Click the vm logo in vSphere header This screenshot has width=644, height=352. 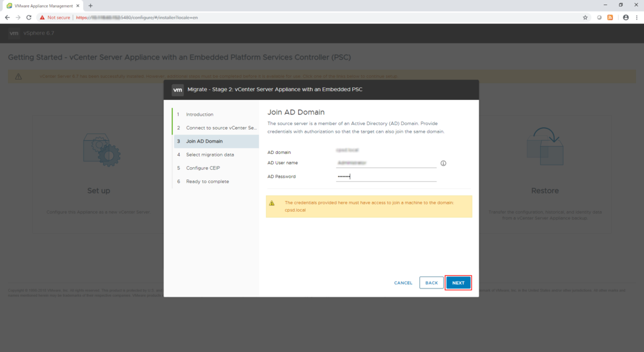[x=14, y=33]
